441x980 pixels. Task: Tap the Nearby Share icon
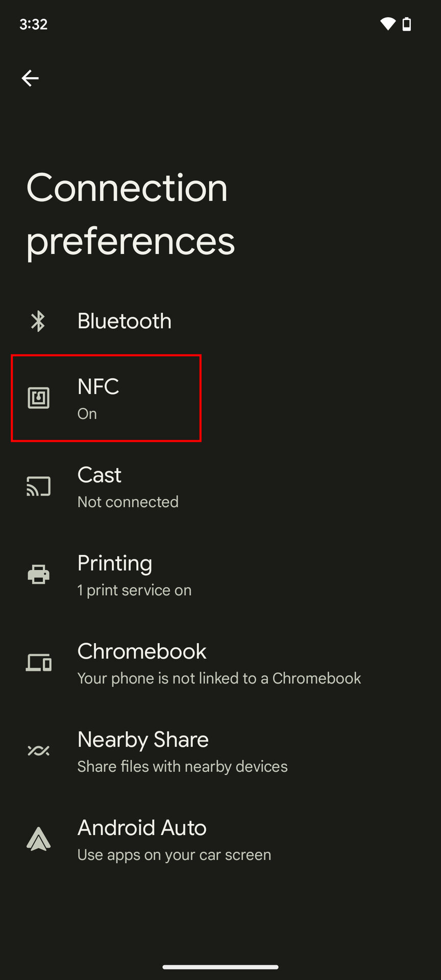38,751
